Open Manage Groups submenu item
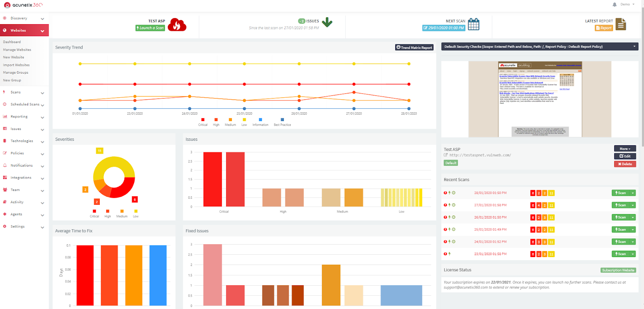This screenshot has width=644, height=309. [x=15, y=72]
